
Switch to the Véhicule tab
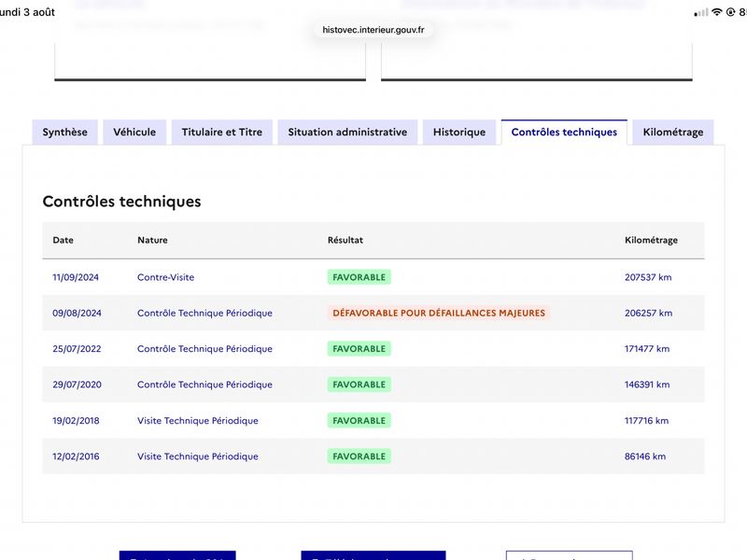pyautogui.click(x=134, y=132)
